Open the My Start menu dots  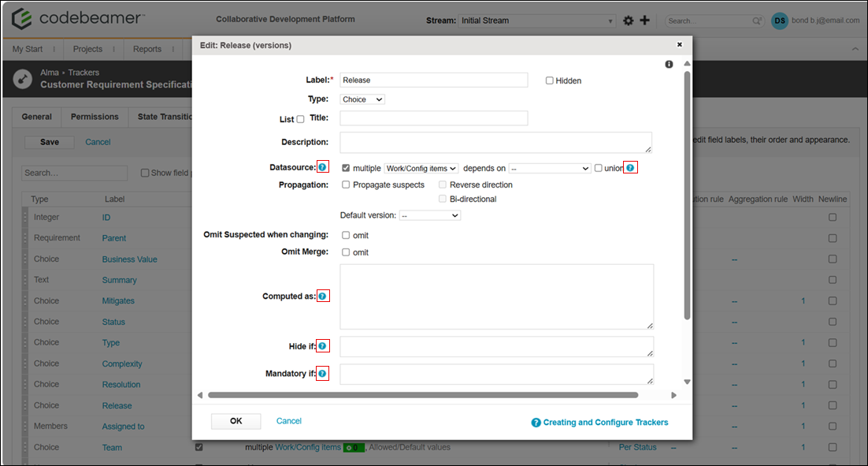pos(54,49)
